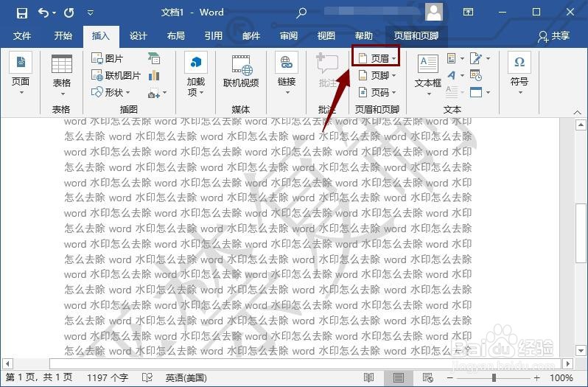
Task: Switch to the 引用 tab
Action: tap(213, 36)
